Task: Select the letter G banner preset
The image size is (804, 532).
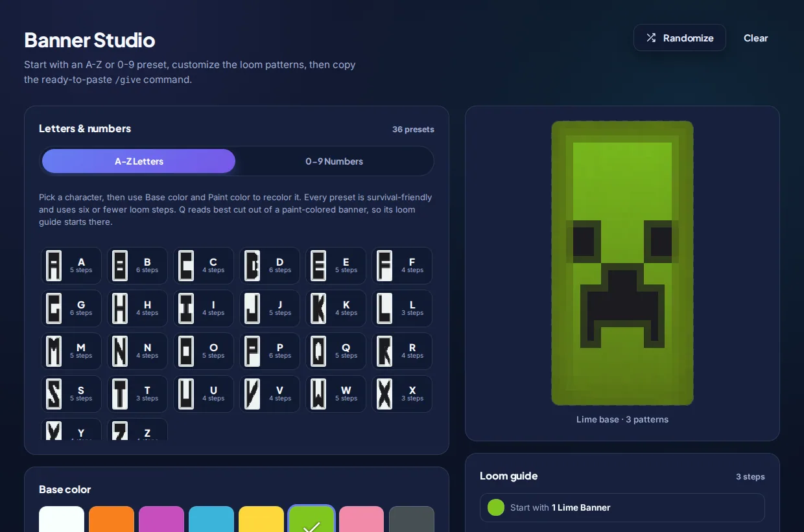Action: point(71,308)
